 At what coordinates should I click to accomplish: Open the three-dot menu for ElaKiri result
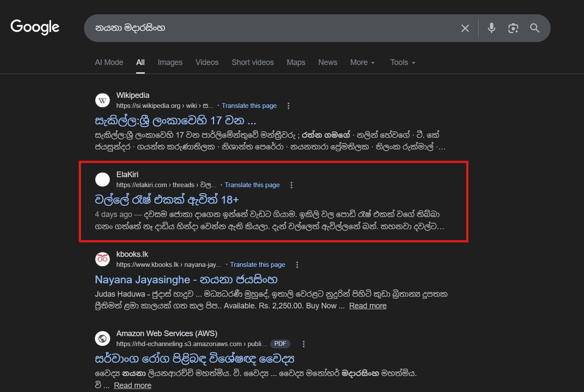tap(292, 185)
